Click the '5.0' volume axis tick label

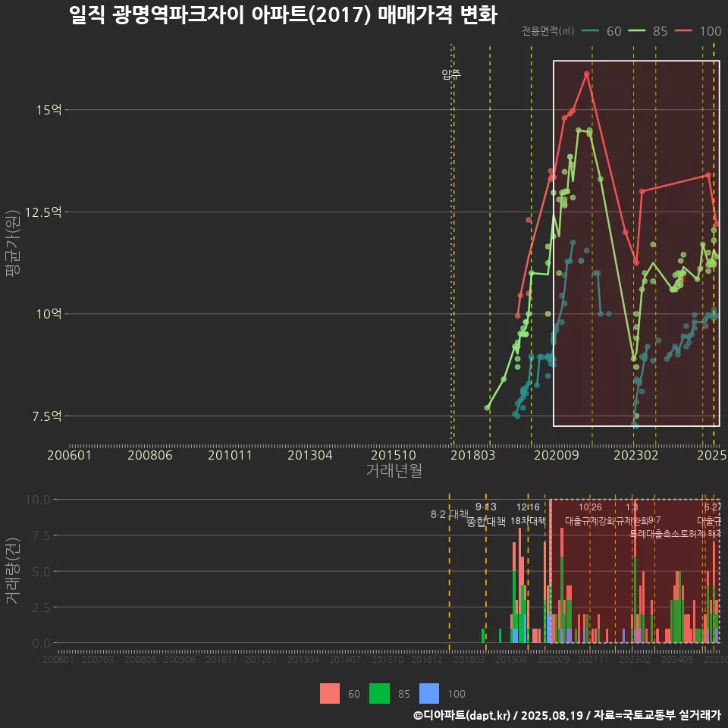pos(41,572)
